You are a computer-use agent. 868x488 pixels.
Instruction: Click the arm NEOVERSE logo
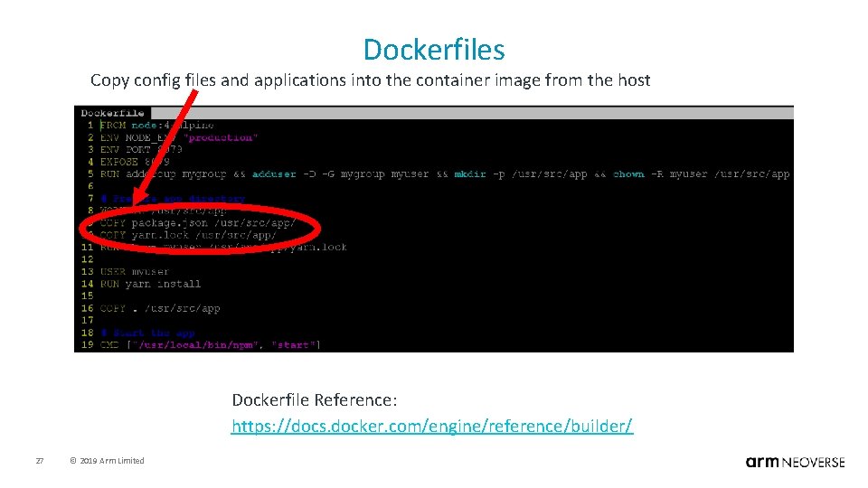pyautogui.click(x=795, y=462)
